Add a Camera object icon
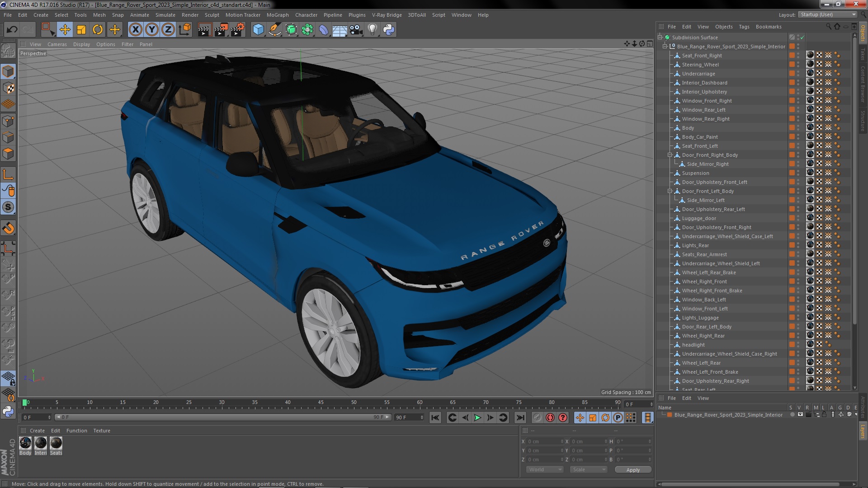868x488 pixels. 356,30
